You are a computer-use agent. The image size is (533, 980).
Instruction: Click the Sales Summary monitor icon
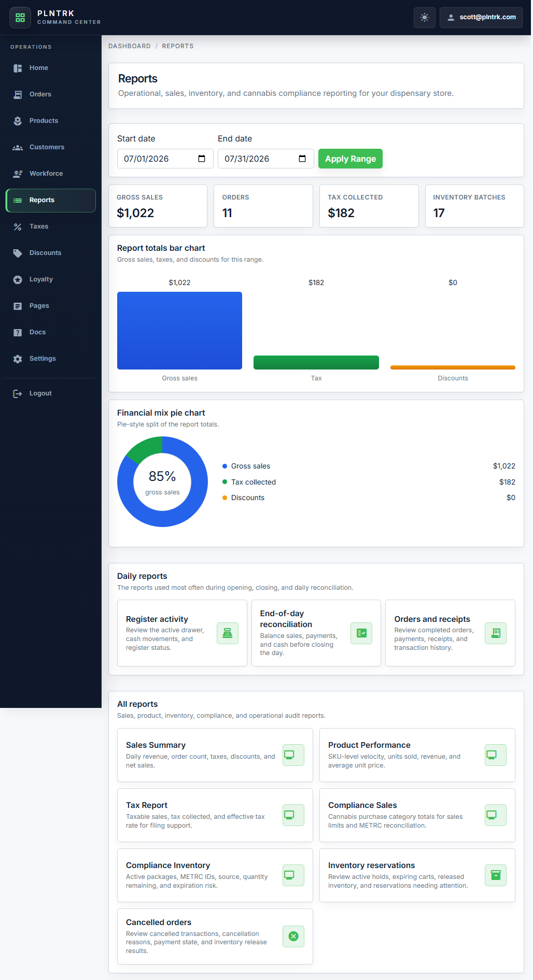click(x=293, y=755)
